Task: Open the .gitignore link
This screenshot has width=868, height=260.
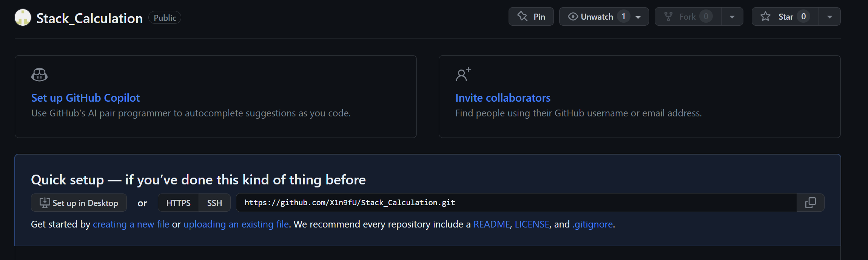Action: tap(593, 224)
